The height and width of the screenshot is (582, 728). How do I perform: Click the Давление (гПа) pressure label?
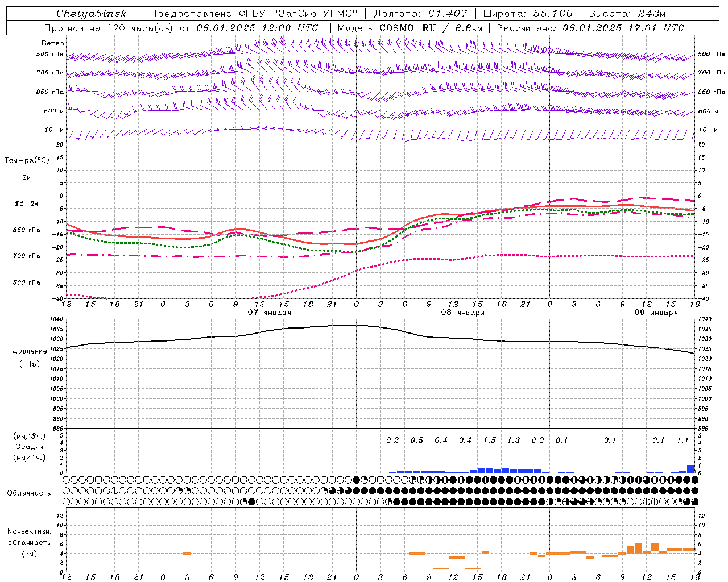pos(30,357)
